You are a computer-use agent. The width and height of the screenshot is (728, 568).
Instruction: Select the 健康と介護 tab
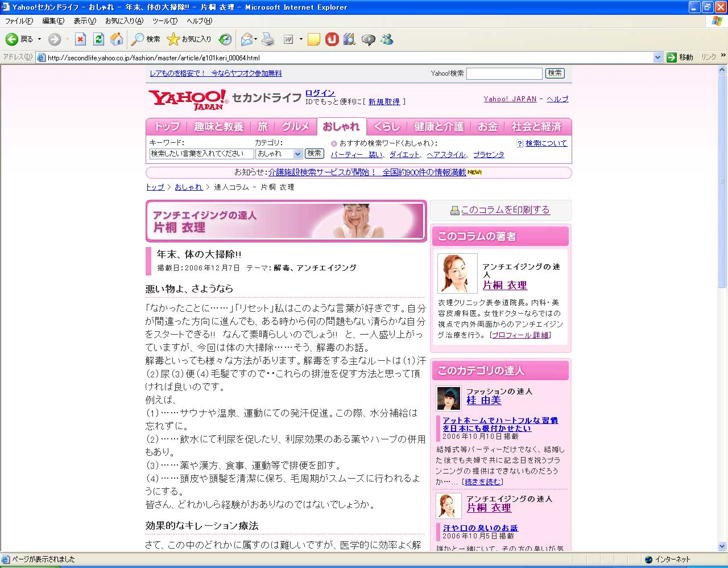tap(439, 126)
